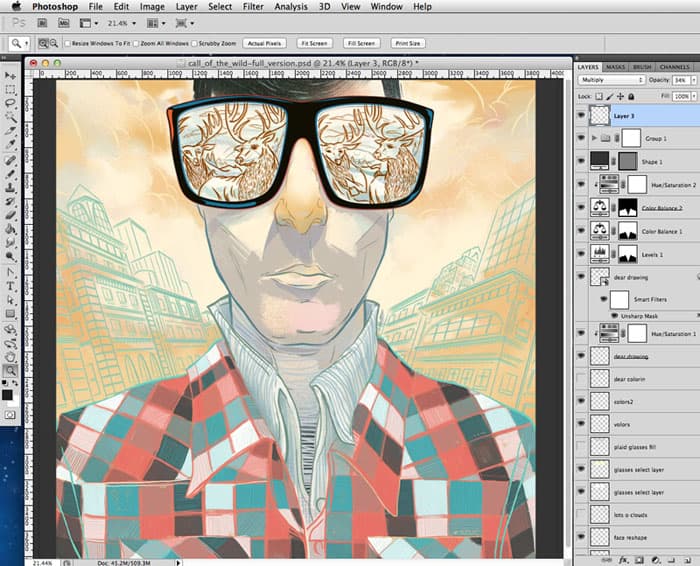
Task: Show the deer colorin layer
Action: 581,379
